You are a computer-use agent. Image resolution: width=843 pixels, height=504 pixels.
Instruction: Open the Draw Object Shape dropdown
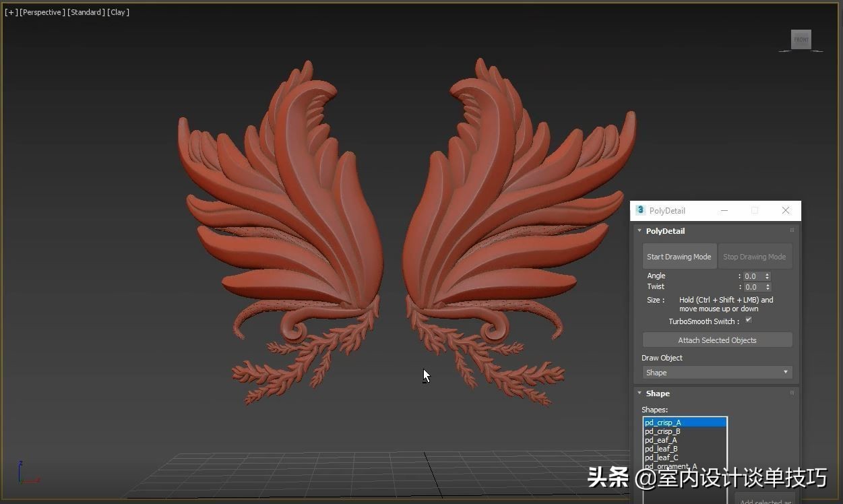717,373
